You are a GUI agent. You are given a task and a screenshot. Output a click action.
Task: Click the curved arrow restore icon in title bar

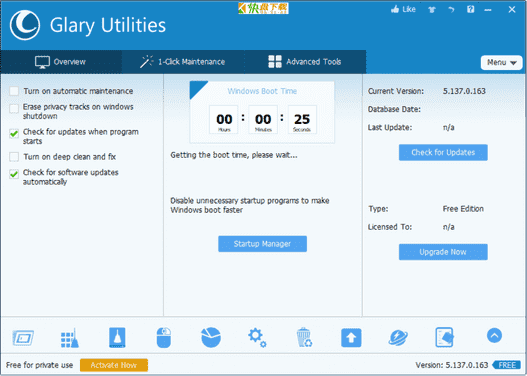coord(451,10)
